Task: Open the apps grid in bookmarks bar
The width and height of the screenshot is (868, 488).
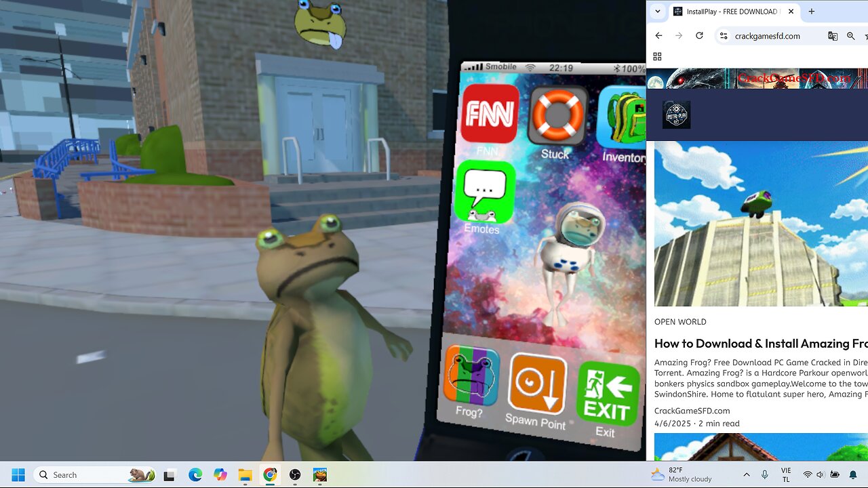Action: point(657,56)
